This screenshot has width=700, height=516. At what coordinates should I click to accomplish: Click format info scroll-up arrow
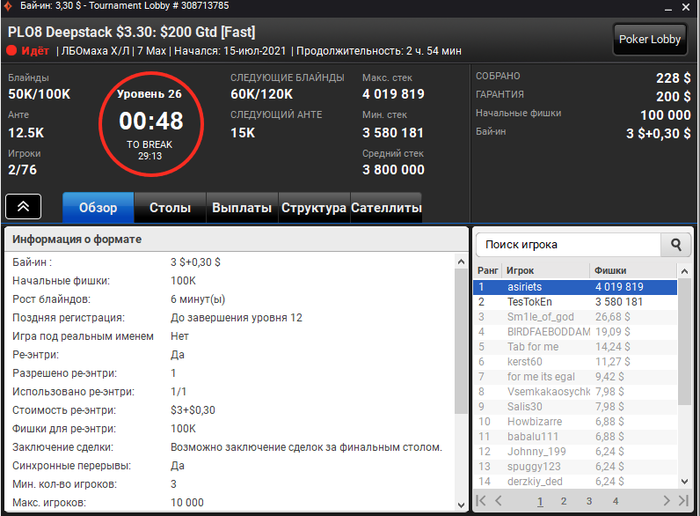[461, 262]
